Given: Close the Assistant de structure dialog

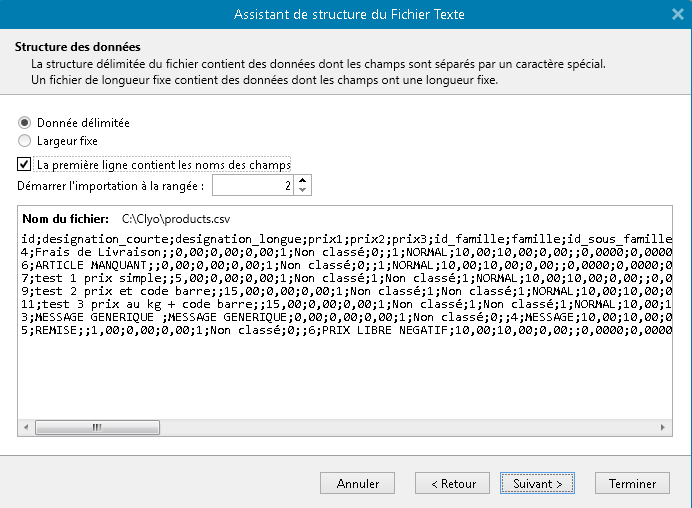Looking at the screenshot, I should pos(676,14).
